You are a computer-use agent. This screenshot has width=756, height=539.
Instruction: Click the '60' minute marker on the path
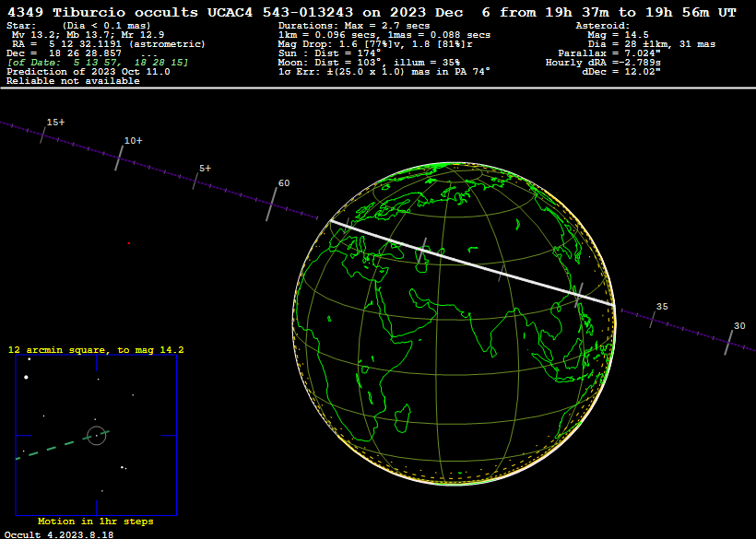(284, 183)
